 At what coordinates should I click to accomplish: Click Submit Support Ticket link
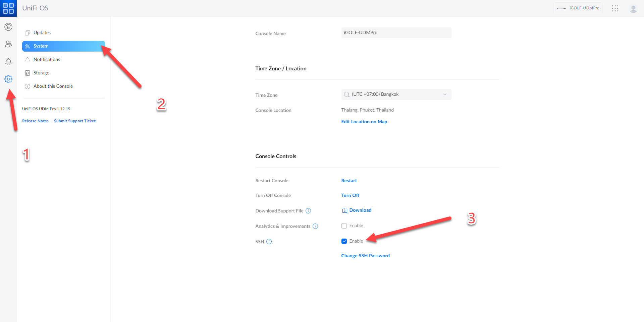click(75, 121)
